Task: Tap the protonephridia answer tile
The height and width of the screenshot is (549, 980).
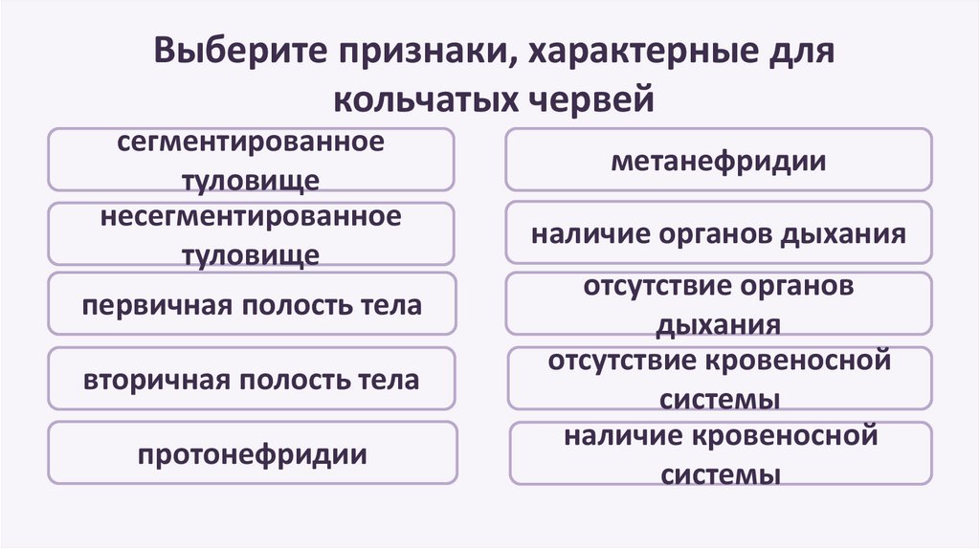Action: click(252, 452)
